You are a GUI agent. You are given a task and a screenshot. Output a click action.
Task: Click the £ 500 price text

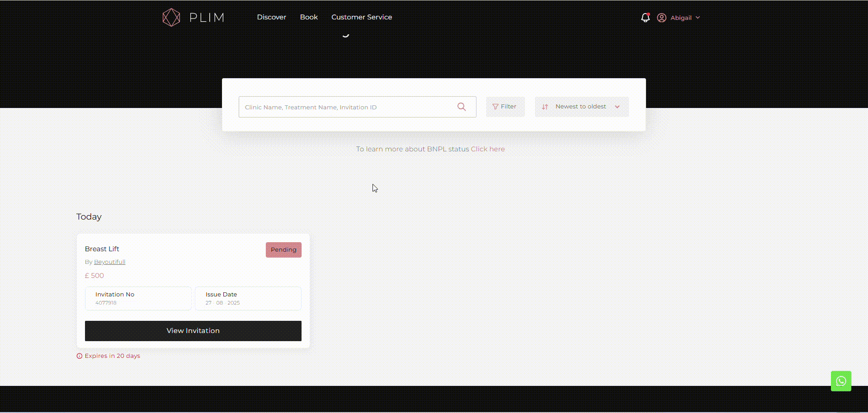[x=94, y=276]
